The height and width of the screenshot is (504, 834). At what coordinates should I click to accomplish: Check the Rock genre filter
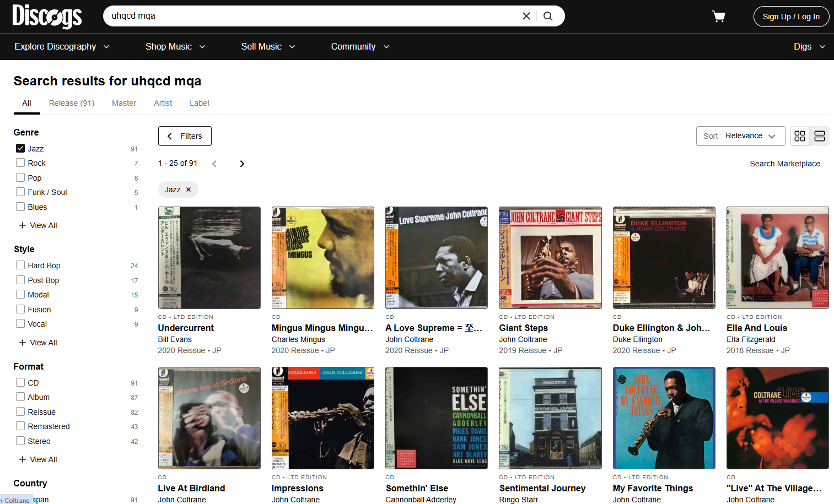point(20,162)
